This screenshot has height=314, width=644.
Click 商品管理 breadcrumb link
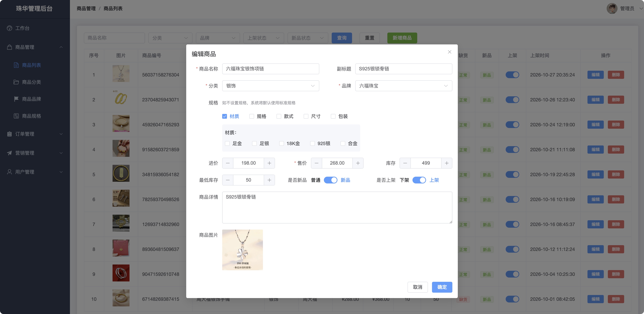pos(86,8)
